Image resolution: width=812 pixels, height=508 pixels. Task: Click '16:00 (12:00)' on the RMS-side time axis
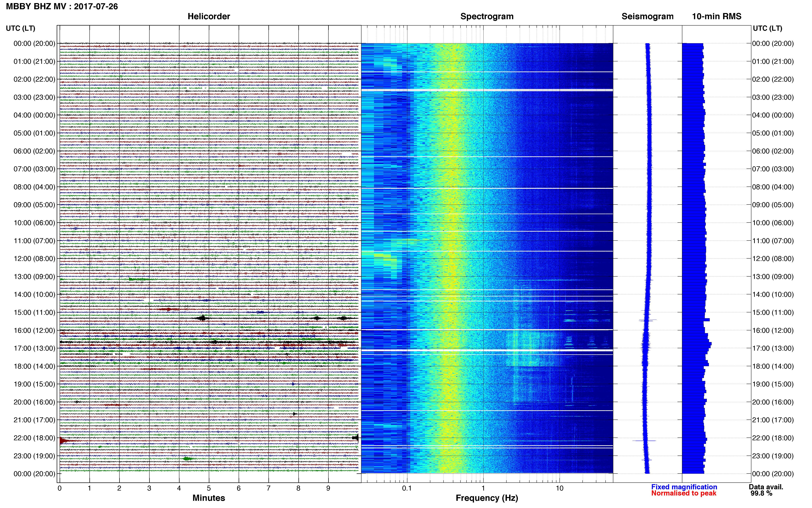pyautogui.click(x=773, y=331)
